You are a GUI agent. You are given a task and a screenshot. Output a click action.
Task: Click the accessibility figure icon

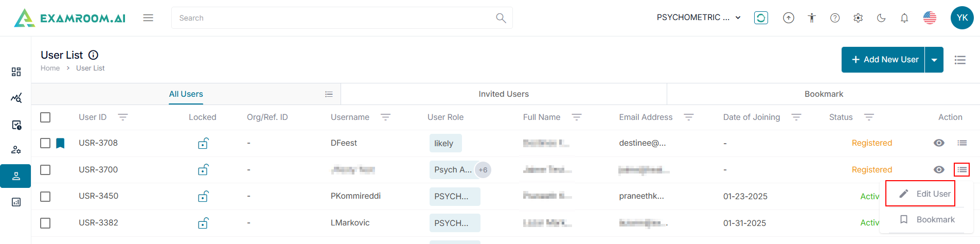(812, 18)
